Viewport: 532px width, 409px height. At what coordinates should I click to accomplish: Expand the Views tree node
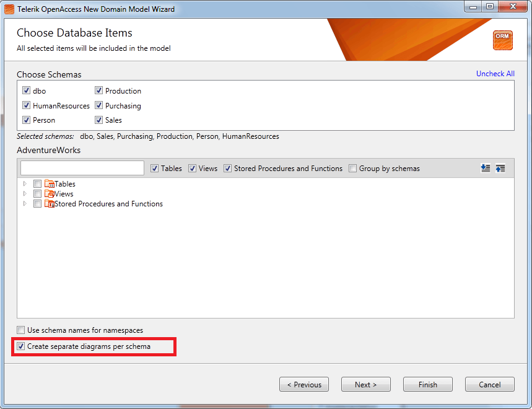(25, 193)
